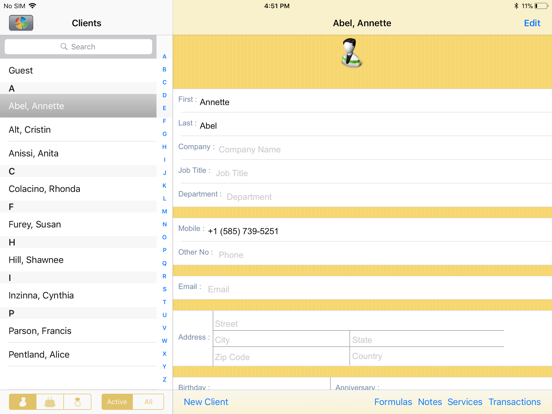Open the Transactions tab
Screen dimensions: 552x414
(x=514, y=402)
